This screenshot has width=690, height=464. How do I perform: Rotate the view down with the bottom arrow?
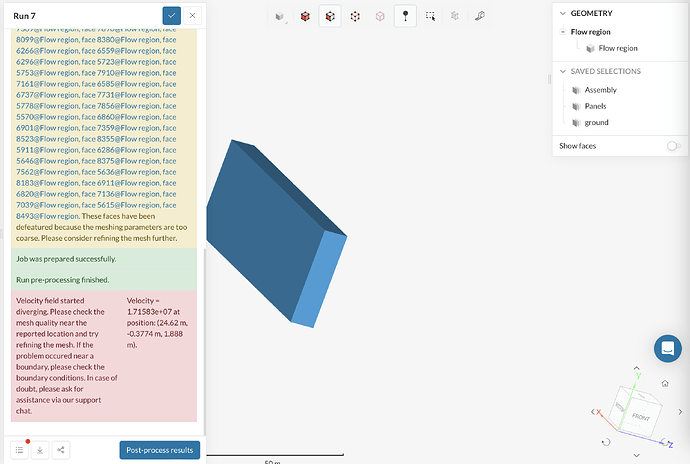click(x=636, y=455)
